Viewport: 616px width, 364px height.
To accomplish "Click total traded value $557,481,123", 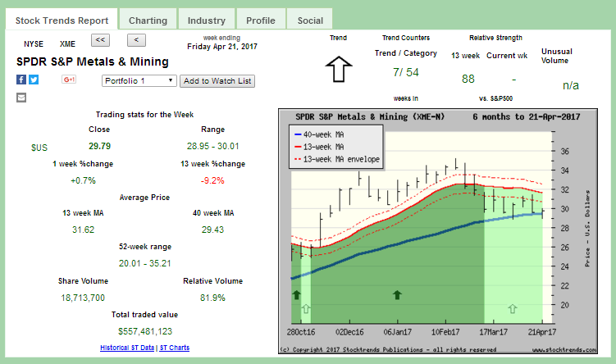I will [x=145, y=331].
